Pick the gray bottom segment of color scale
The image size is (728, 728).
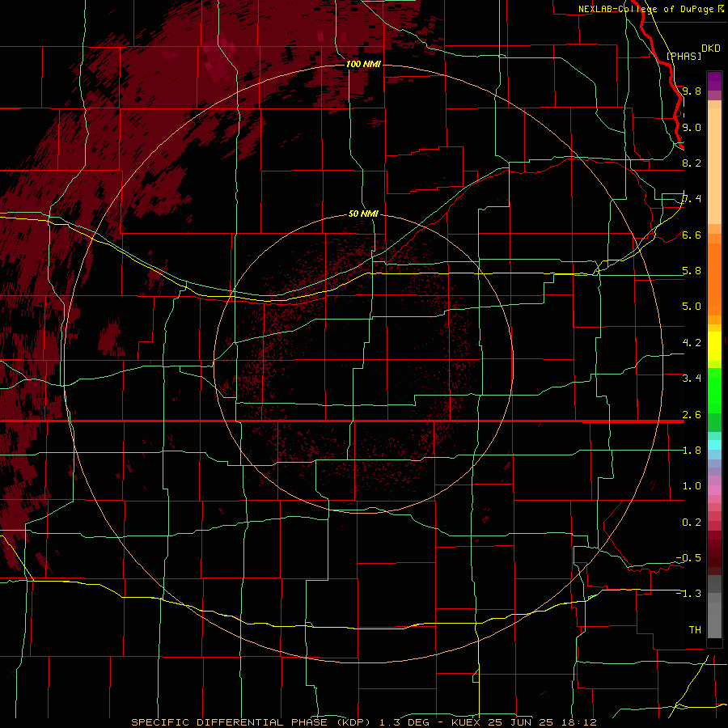[x=714, y=617]
